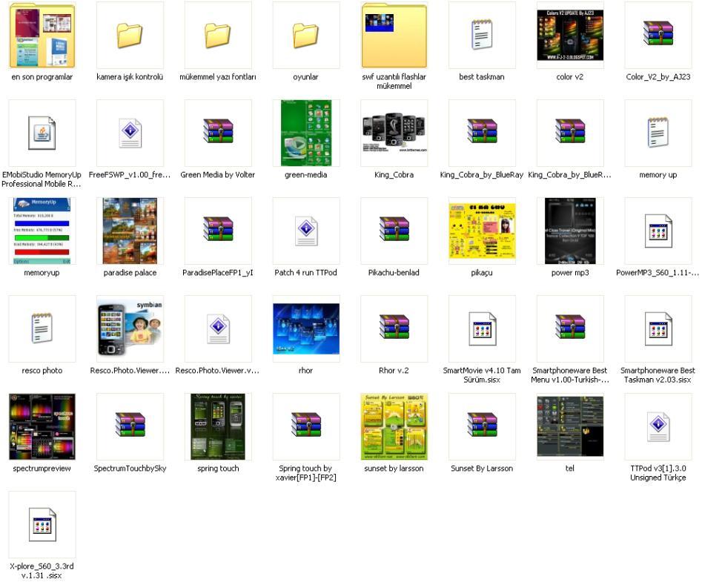Select 'Spring touch by xavier[FP1]-[FP2]' archive
This screenshot has height=588, width=702.
(306, 425)
